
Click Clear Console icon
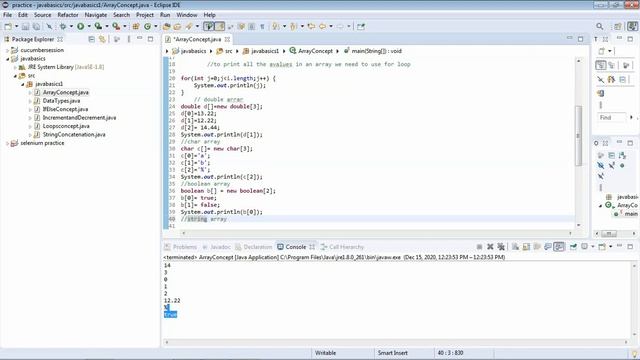click(515, 247)
